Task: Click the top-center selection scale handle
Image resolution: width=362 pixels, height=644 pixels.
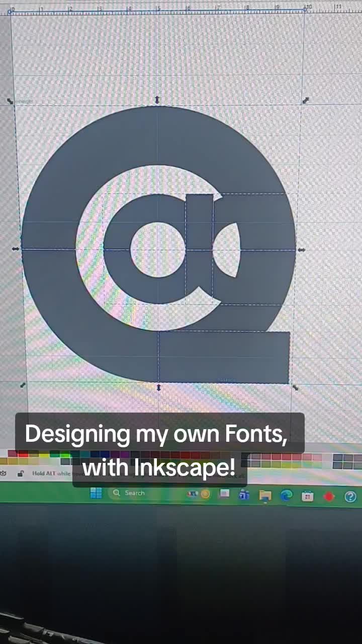Action: click(157, 100)
